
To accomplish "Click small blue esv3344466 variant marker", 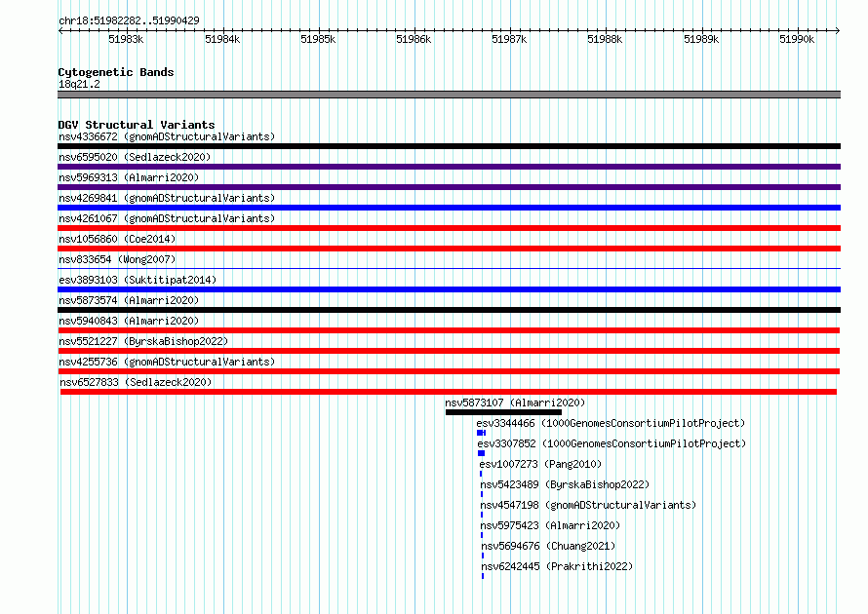I will (481, 433).
